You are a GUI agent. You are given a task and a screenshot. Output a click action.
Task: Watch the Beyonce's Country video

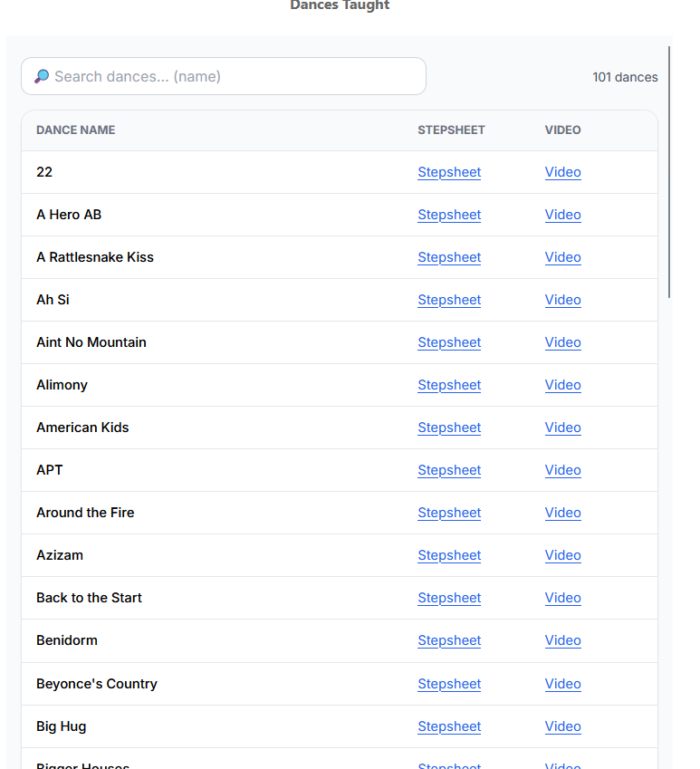pyautogui.click(x=562, y=684)
